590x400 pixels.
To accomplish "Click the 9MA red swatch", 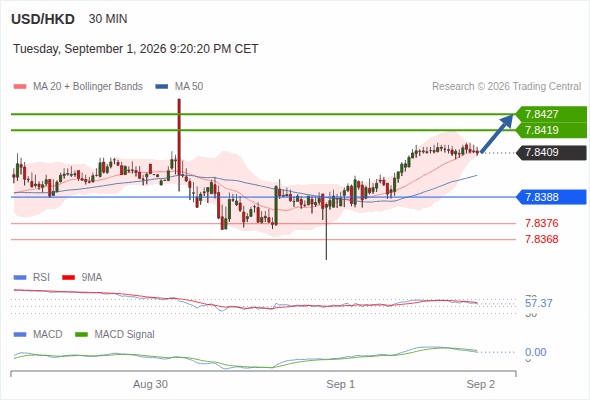I will 68,278.
